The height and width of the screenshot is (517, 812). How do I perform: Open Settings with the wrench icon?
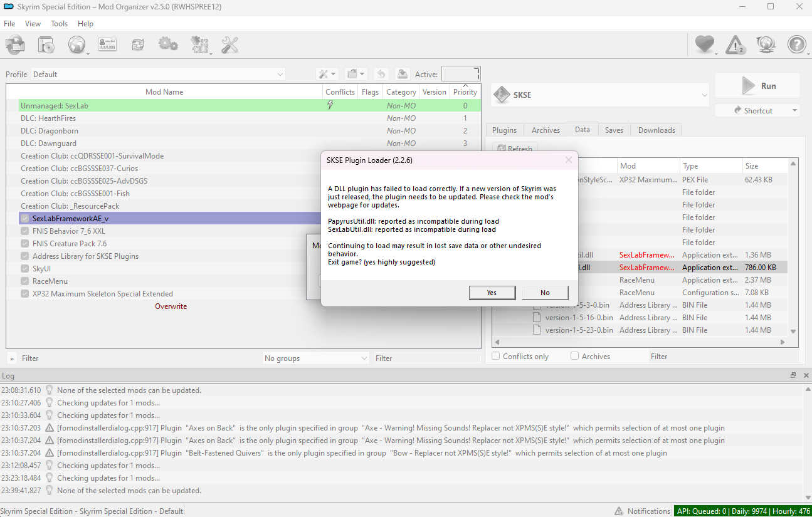point(230,44)
